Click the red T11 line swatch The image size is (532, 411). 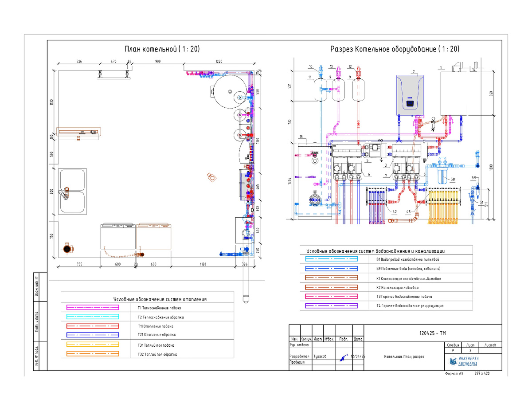(x=93, y=326)
